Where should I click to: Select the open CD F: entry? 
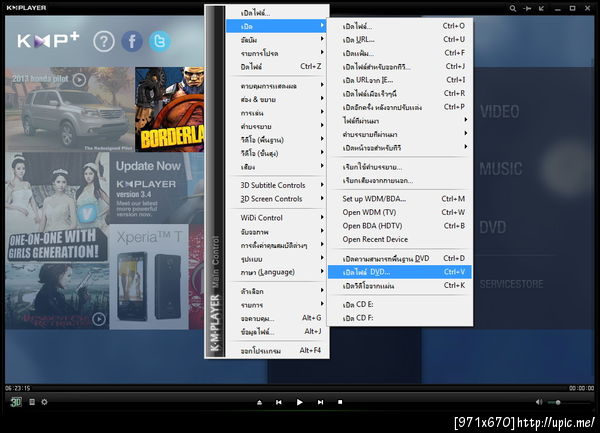click(399, 318)
